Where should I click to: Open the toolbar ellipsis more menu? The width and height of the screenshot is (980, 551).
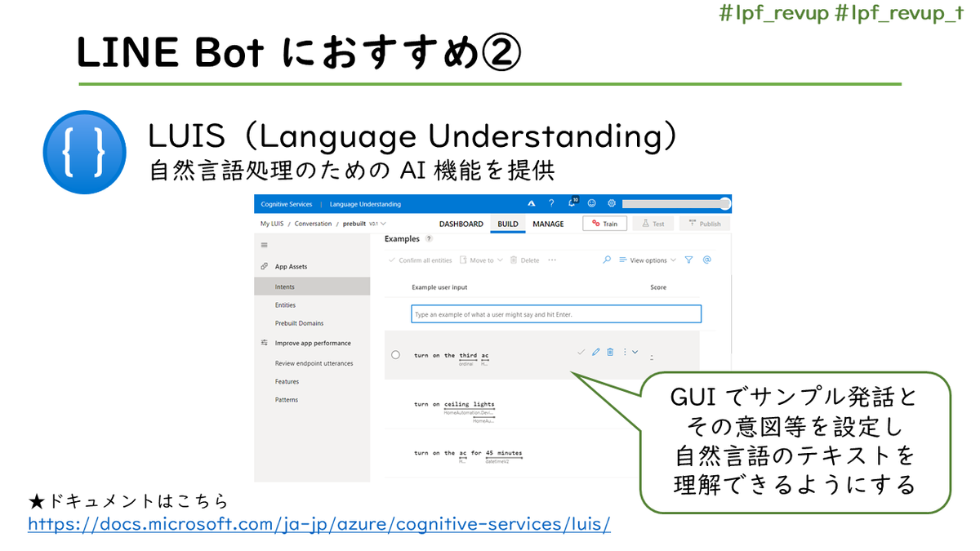[x=552, y=260]
